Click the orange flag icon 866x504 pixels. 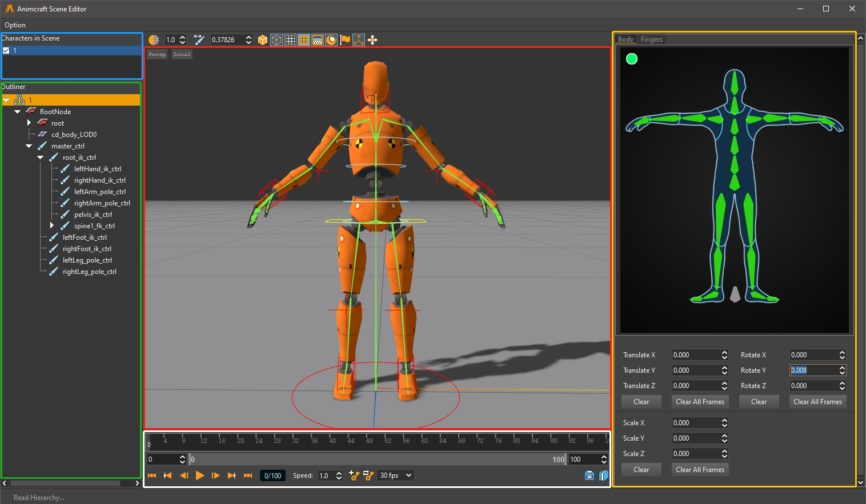[x=345, y=40]
